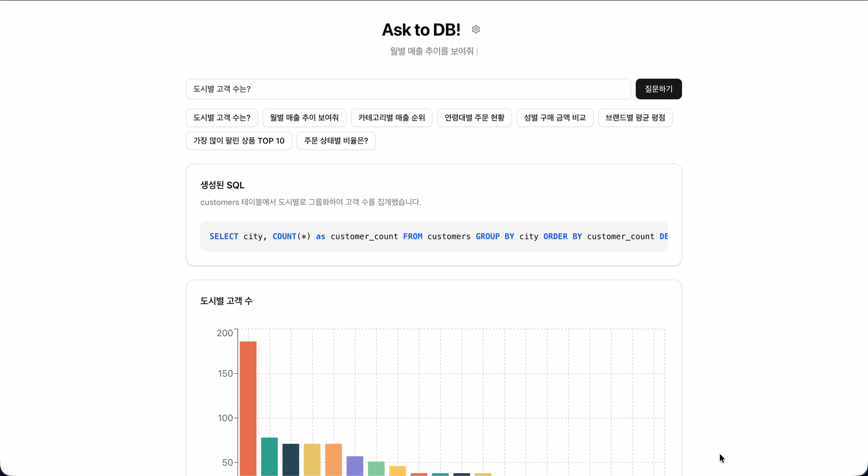Viewport: 868px width, 476px height.
Task: Click inside the question input field
Action: tap(408, 89)
